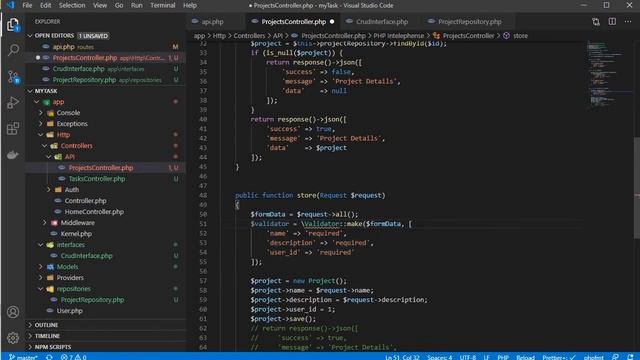Click the unsaved dot on ProjectsController.php tab

[x=332, y=22]
